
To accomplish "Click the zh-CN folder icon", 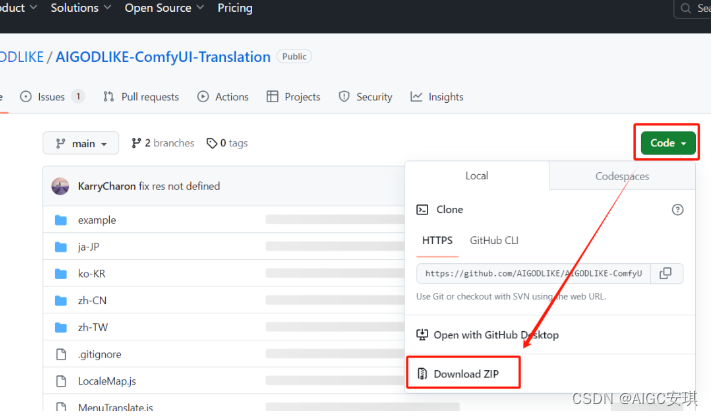I will point(60,301).
